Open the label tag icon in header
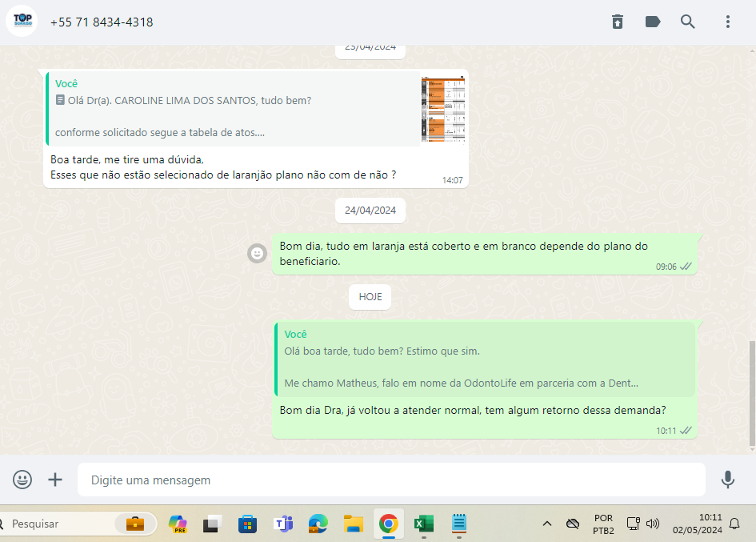The width and height of the screenshot is (756, 542). point(653,22)
